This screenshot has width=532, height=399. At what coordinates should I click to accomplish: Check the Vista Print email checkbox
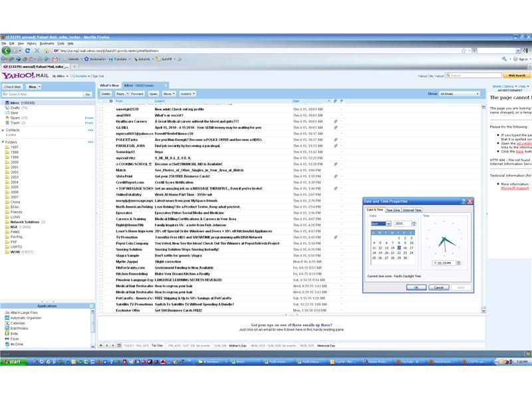click(101, 176)
